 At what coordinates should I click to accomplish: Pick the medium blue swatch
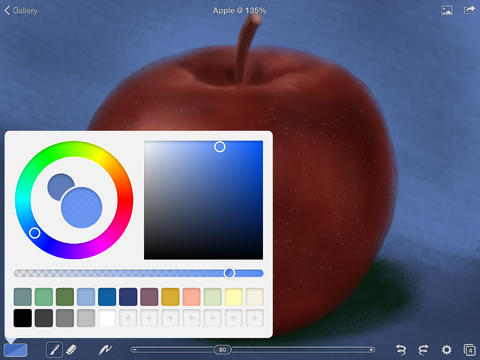(107, 297)
